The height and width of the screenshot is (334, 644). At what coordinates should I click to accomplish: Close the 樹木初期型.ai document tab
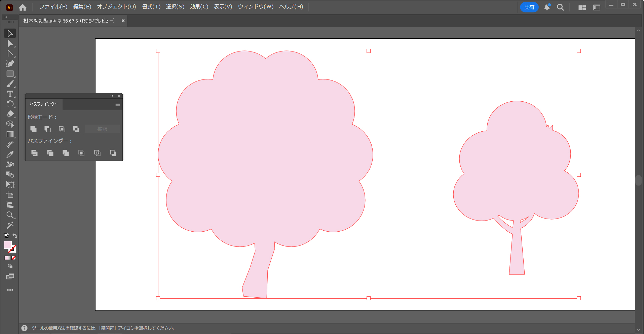[123, 21]
